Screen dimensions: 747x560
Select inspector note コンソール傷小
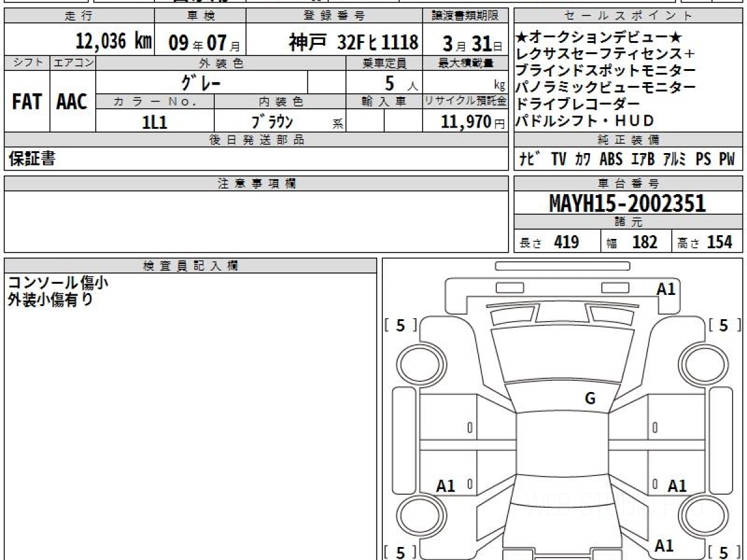coord(58,283)
